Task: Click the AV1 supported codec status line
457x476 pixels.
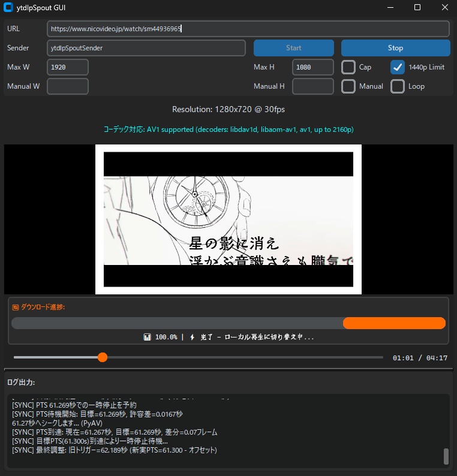Action: pyautogui.click(x=228, y=129)
